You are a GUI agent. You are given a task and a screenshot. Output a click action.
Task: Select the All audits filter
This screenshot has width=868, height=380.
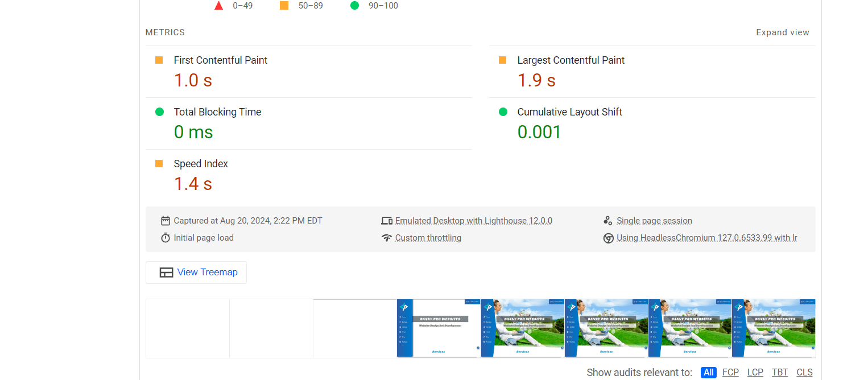point(708,373)
